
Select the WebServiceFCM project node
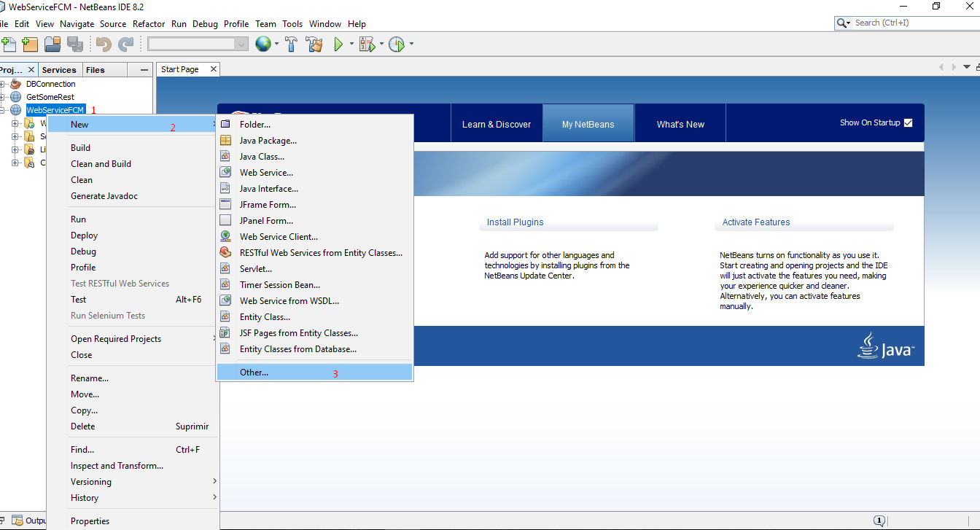[55, 110]
